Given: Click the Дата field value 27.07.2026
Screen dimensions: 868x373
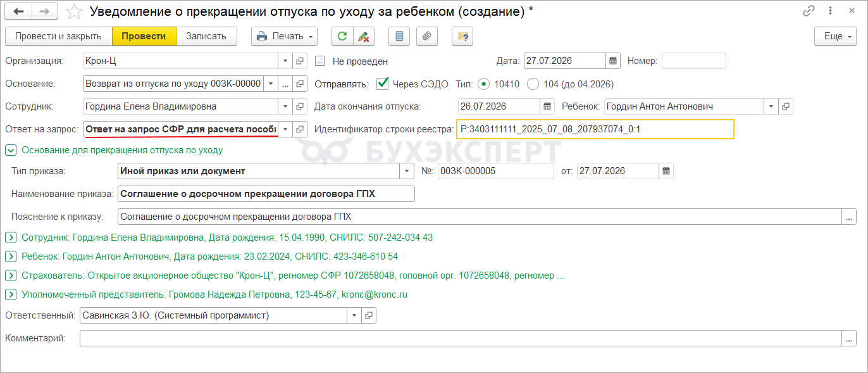Looking at the screenshot, I should [565, 61].
